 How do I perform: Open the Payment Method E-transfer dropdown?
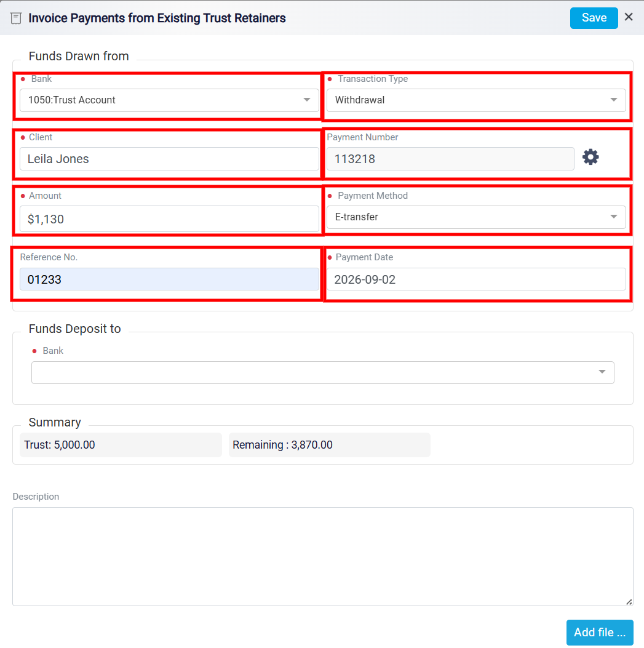click(476, 217)
